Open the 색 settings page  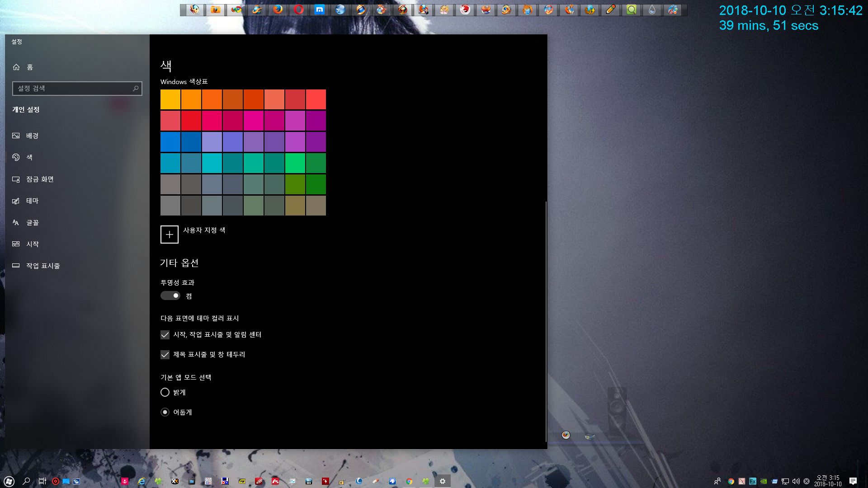77,157
